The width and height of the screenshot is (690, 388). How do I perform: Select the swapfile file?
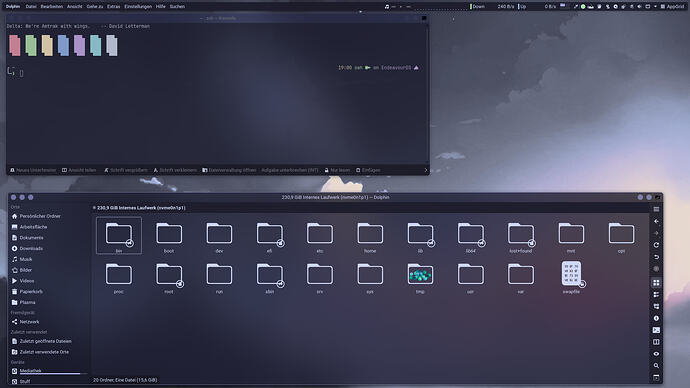[571, 277]
